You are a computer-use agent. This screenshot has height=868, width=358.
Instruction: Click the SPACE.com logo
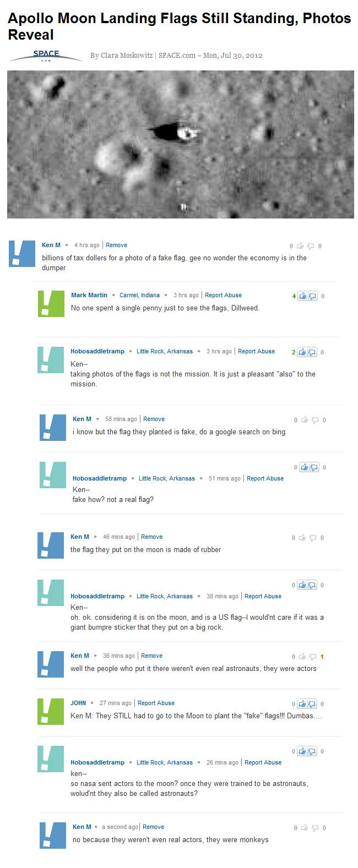pos(46,55)
